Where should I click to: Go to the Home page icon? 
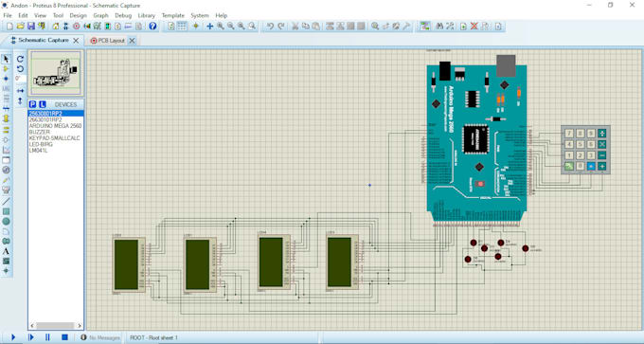tap(56, 27)
